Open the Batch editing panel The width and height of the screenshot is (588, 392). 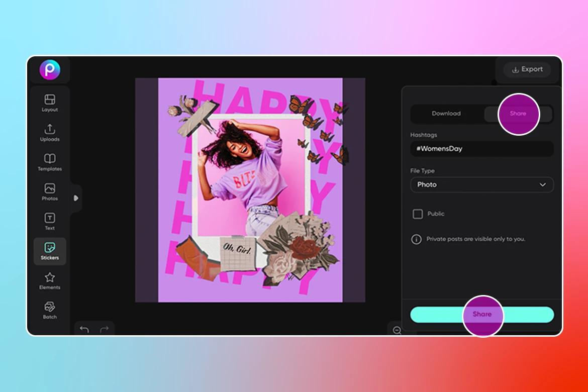point(50,310)
